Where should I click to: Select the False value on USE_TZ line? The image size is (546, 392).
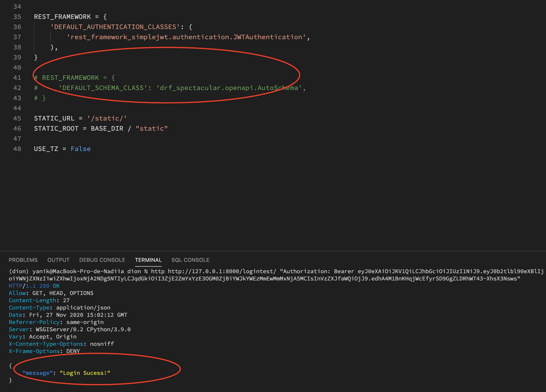[x=81, y=149]
